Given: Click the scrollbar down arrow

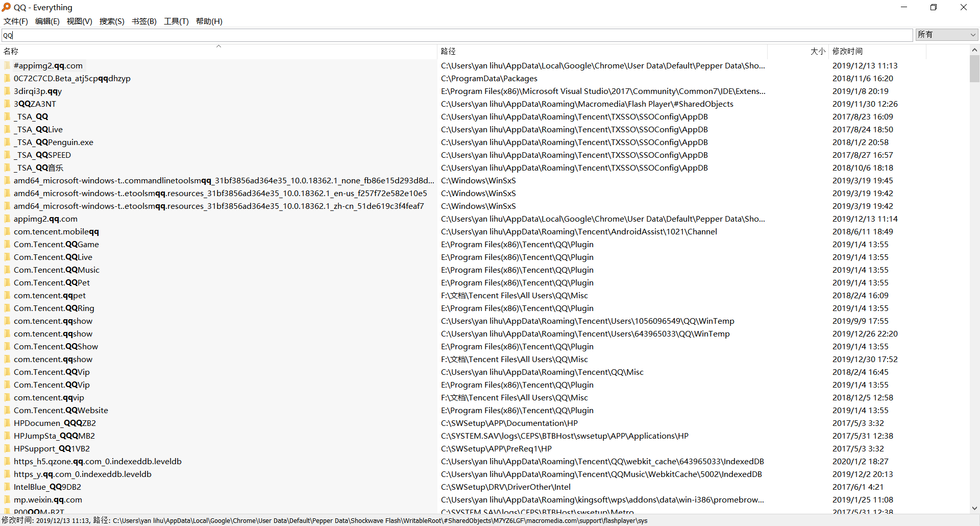Looking at the screenshot, I should point(974,509).
